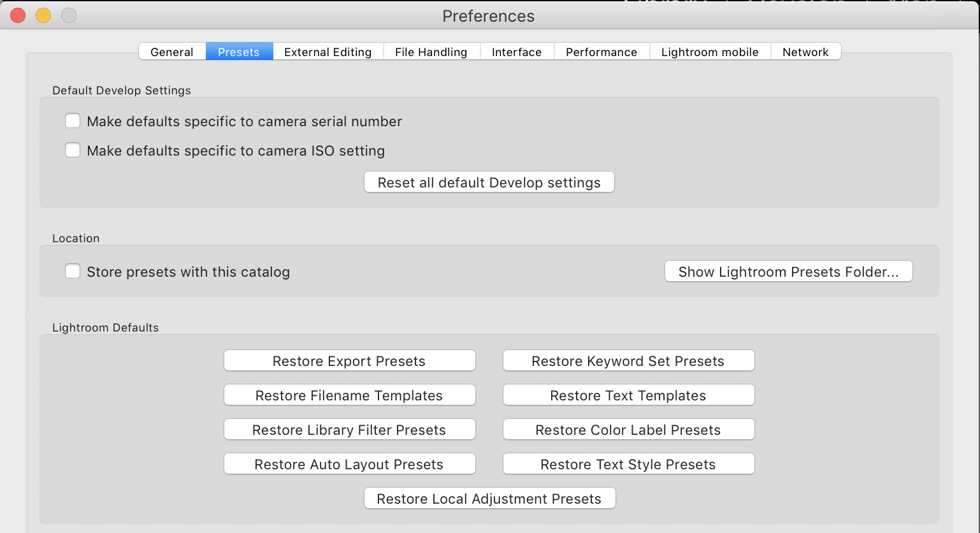Click the Lightroom Defaults section heading
This screenshot has width=980, height=533.
pos(106,328)
